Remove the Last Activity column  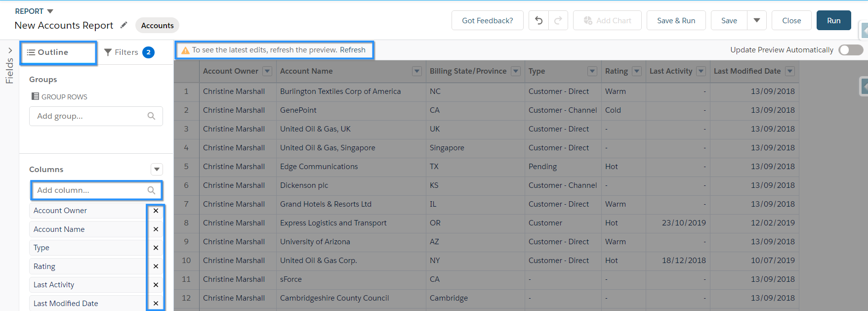click(156, 285)
